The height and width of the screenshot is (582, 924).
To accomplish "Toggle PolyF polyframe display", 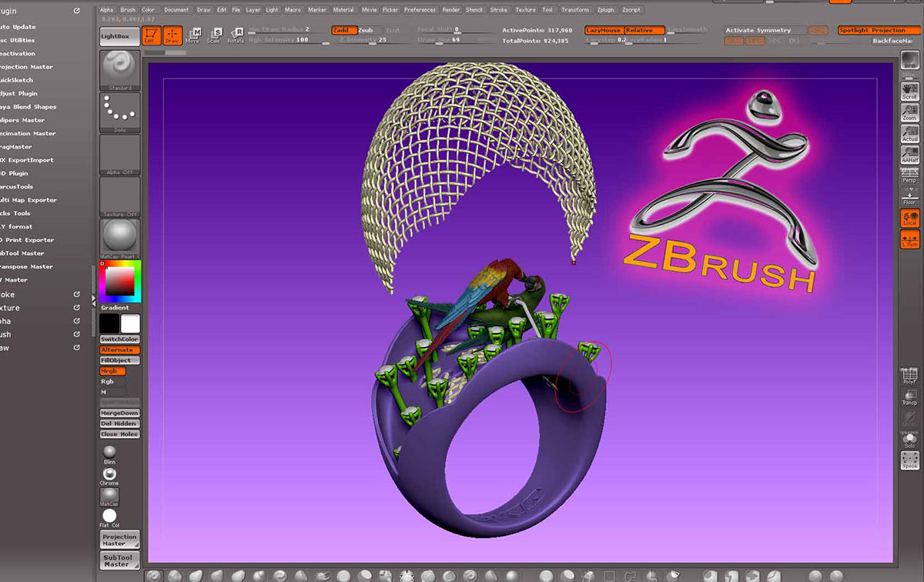I will pyautogui.click(x=909, y=375).
